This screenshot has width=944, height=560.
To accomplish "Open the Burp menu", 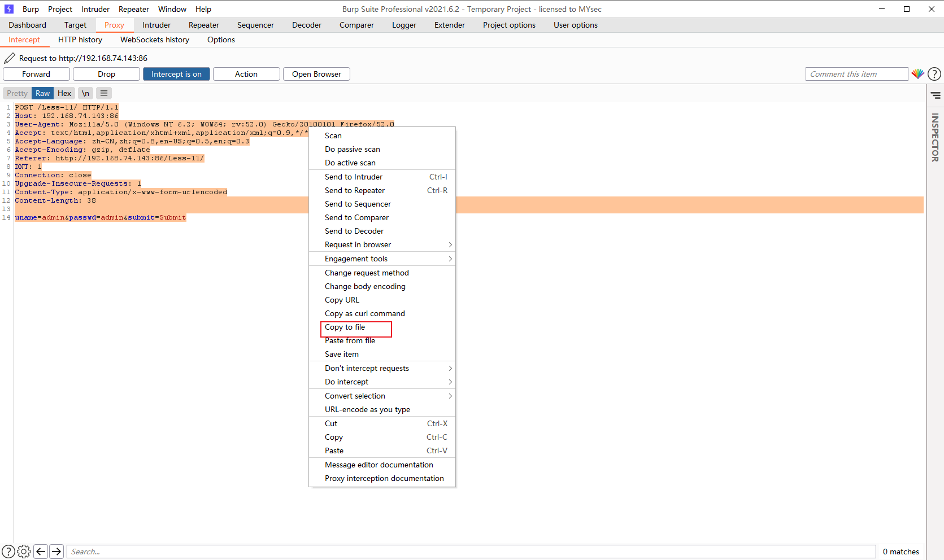I will pos(31,9).
